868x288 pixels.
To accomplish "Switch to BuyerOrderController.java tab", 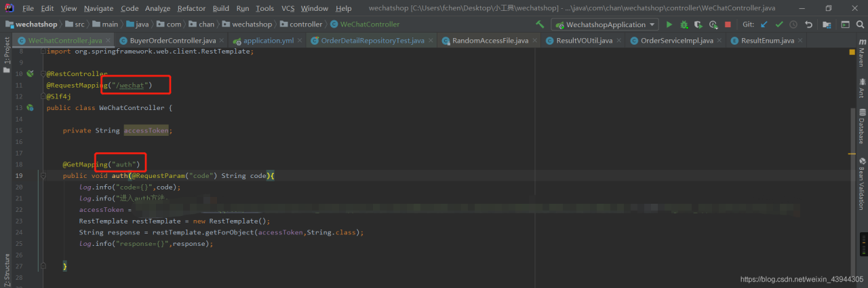I will (172, 41).
